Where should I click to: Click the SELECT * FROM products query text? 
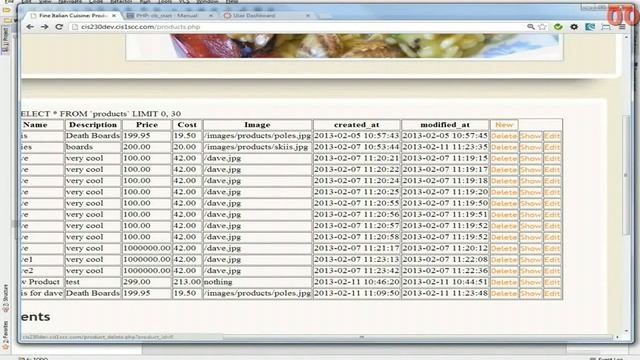(x=101, y=114)
